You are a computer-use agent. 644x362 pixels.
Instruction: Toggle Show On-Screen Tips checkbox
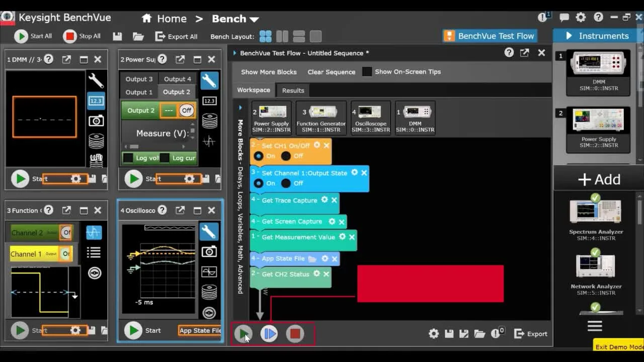367,72
